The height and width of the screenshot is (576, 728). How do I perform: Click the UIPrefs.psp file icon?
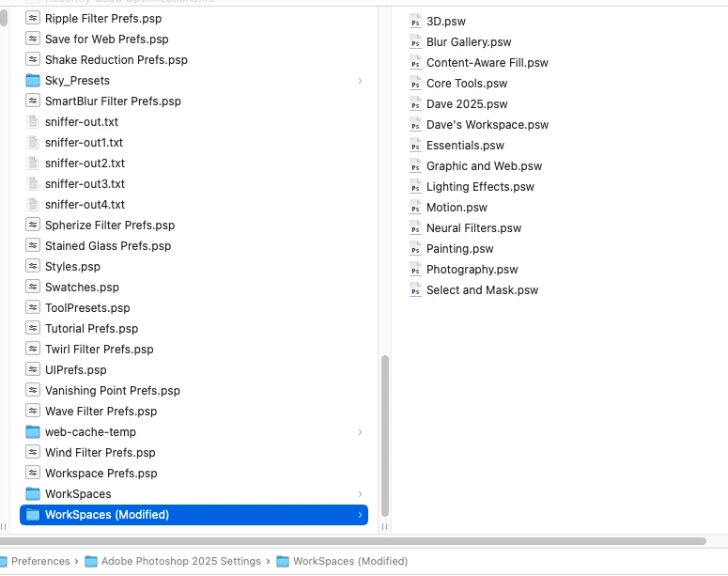pos(33,370)
